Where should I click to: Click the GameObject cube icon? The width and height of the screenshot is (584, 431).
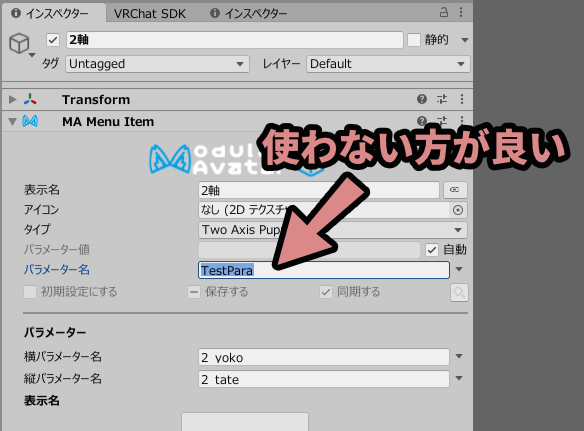point(19,43)
